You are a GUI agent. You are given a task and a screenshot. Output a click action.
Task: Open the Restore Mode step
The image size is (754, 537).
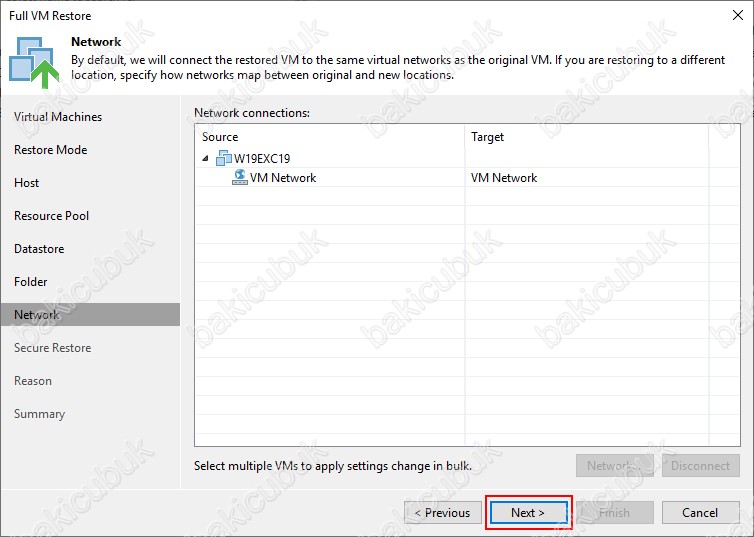[51, 150]
